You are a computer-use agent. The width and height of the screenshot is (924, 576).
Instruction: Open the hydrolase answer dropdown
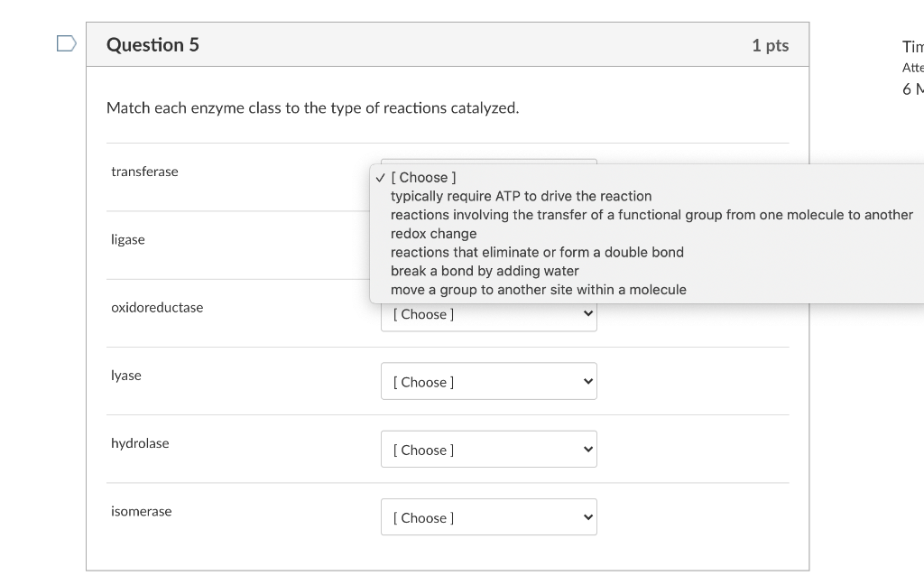[489, 449]
